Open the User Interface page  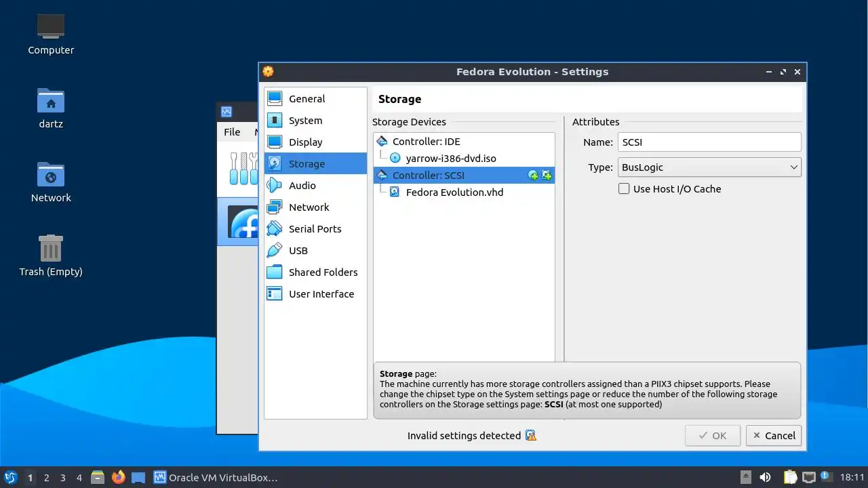click(315, 294)
